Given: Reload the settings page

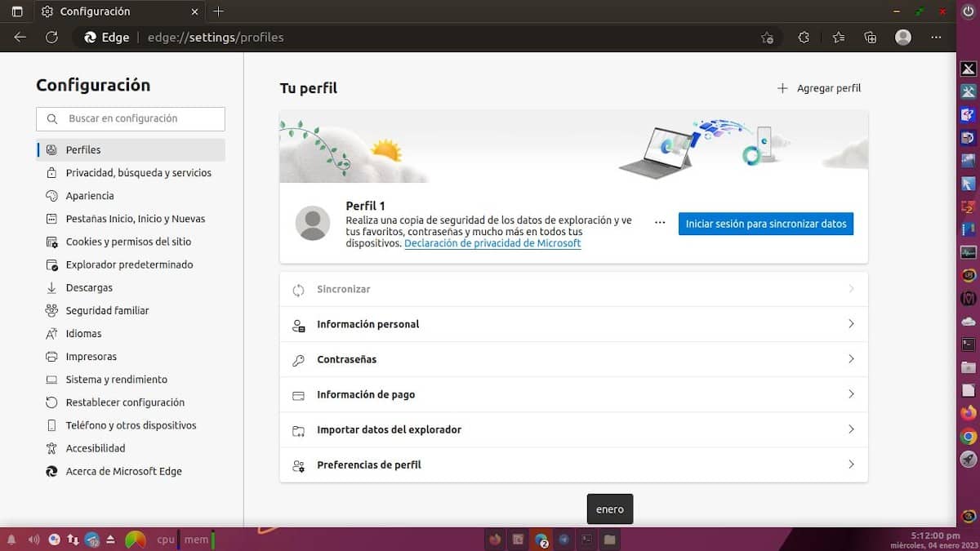Looking at the screenshot, I should coord(51,37).
